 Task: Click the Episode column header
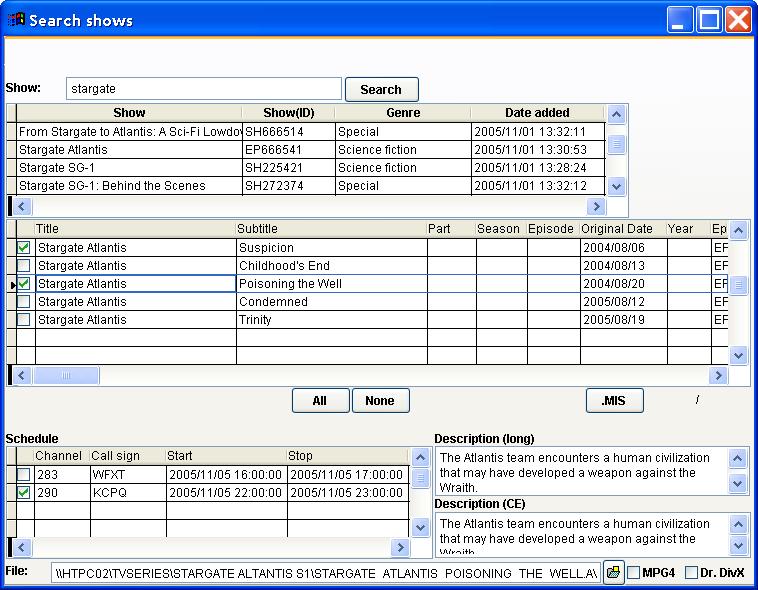tap(553, 229)
